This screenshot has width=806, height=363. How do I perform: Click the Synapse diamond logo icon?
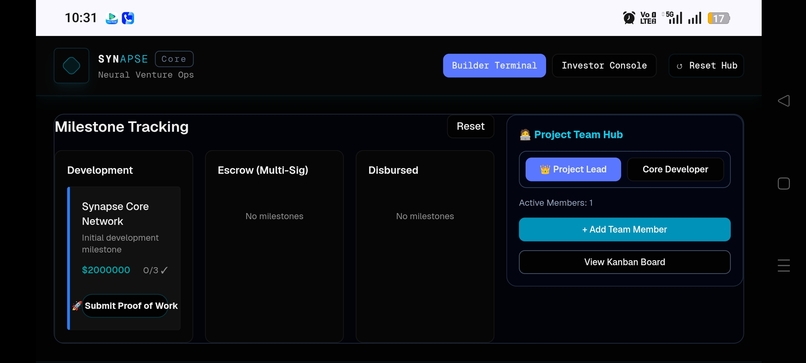(x=71, y=66)
